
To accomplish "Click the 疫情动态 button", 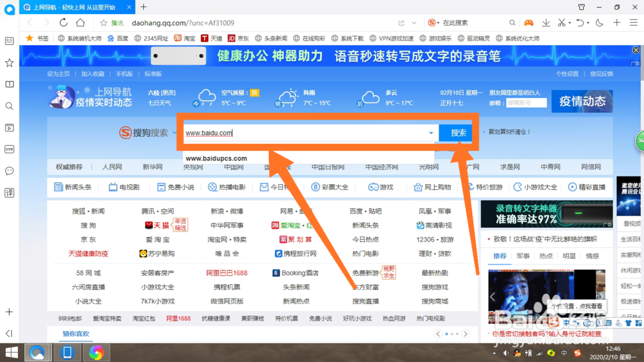I will (582, 101).
